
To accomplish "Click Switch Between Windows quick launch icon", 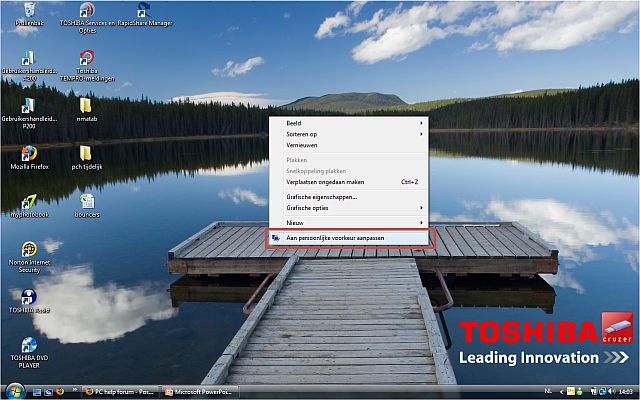I will [x=48, y=392].
